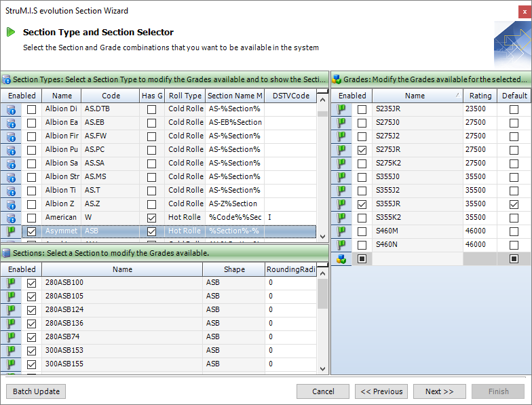Tick the Default checkbox for S275JR
The width and height of the screenshot is (532, 405).
[514, 150]
